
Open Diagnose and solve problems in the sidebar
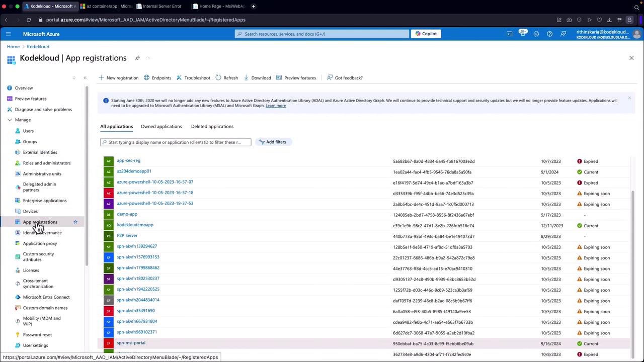[x=43, y=109]
